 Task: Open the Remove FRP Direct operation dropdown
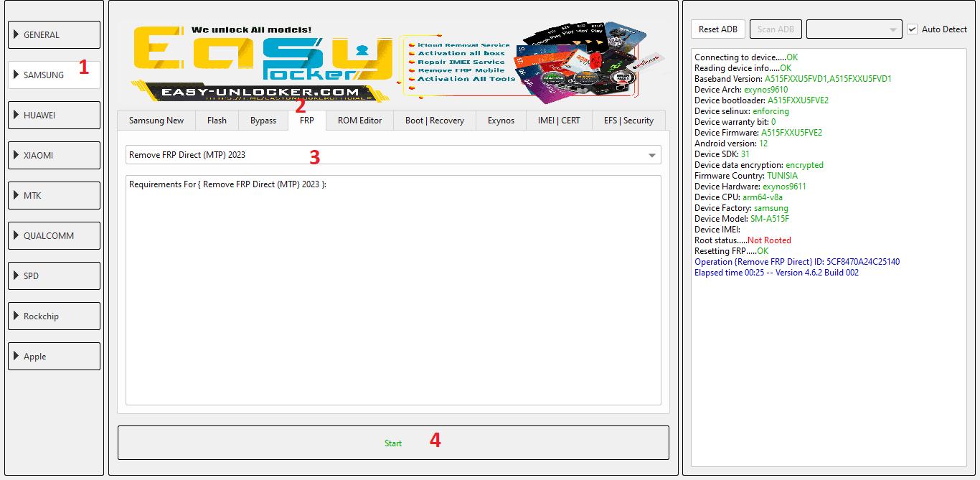point(393,155)
